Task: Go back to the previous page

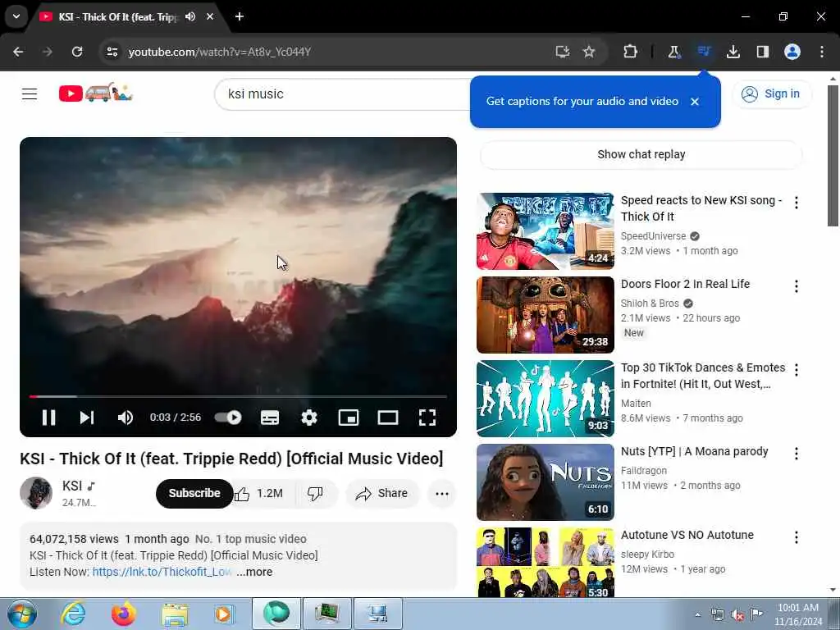Action: click(18, 52)
